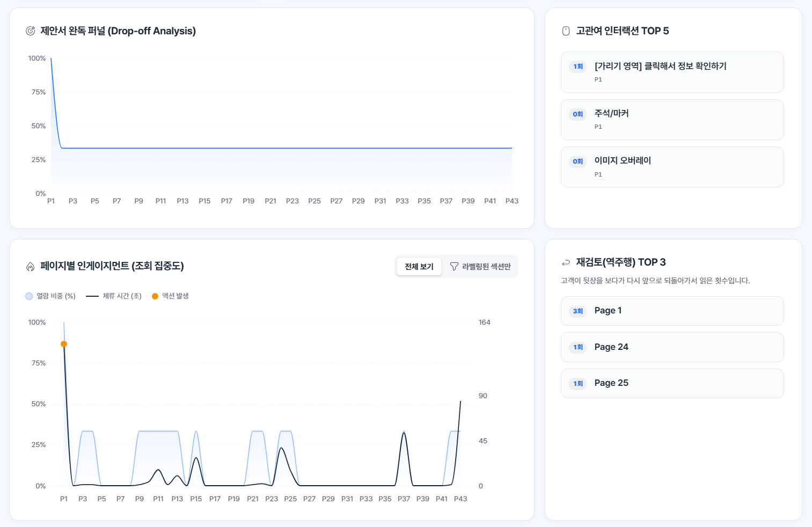The height and width of the screenshot is (527, 812).
Task: Click the flame icon beside 페이지별 인게이지먼트
Action: point(31,266)
